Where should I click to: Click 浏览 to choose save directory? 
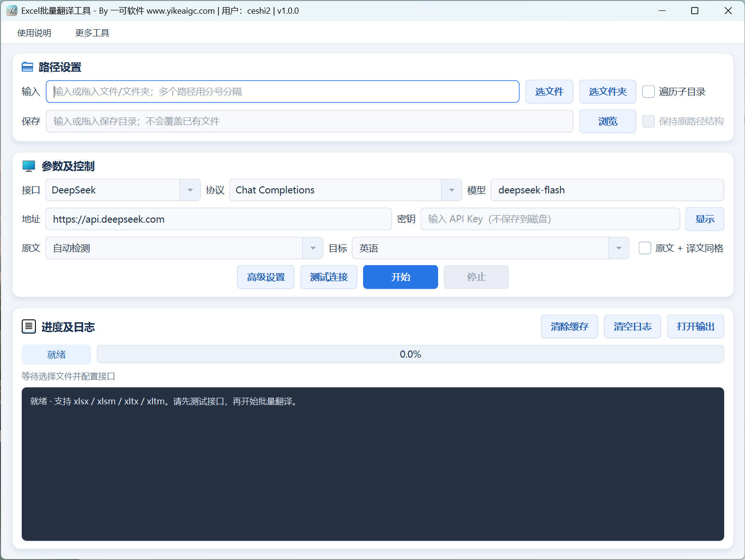pos(608,121)
